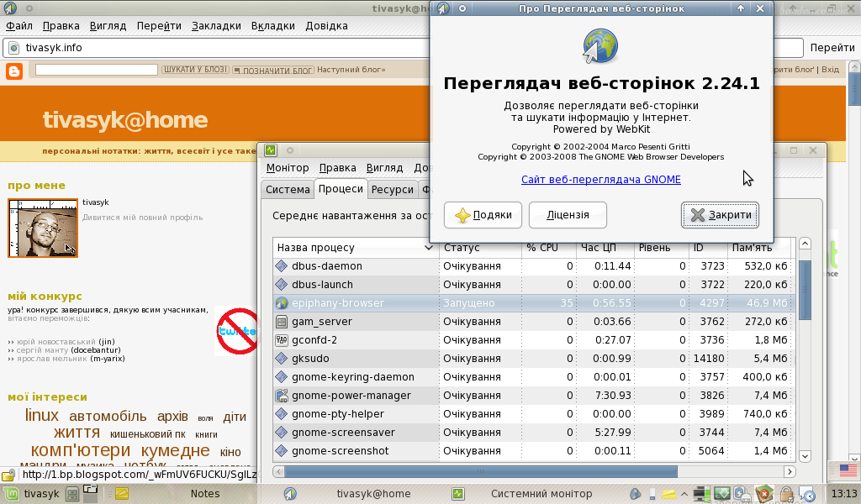Click the crossed-out Twitter image

236,331
